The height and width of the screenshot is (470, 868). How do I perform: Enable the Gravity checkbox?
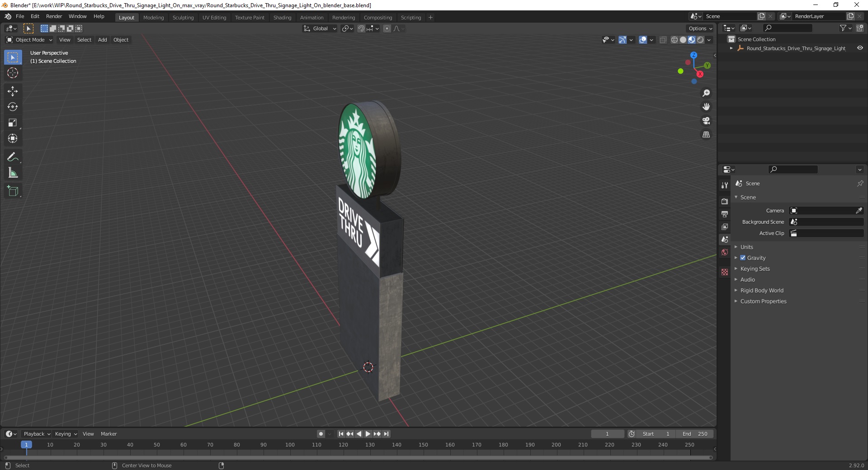743,258
